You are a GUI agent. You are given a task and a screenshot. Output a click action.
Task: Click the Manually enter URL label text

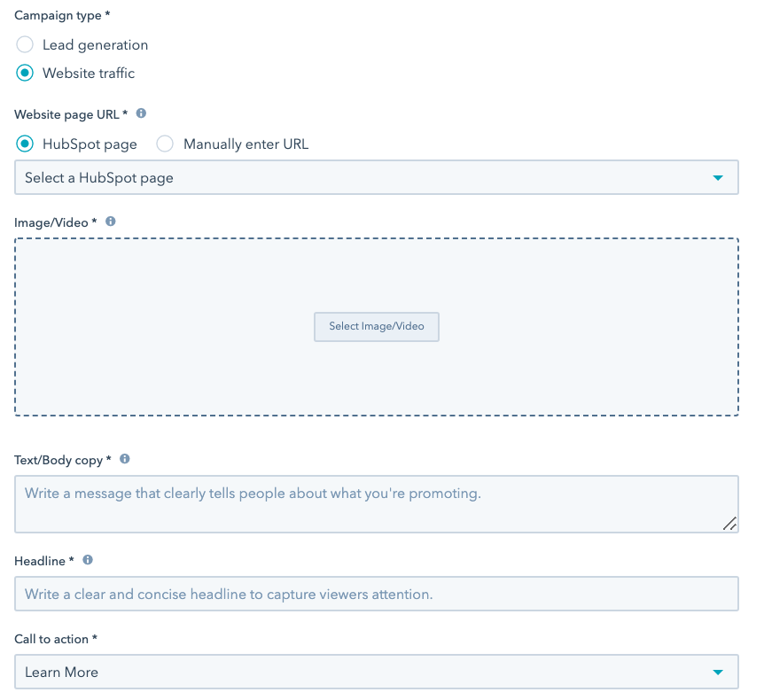click(246, 144)
